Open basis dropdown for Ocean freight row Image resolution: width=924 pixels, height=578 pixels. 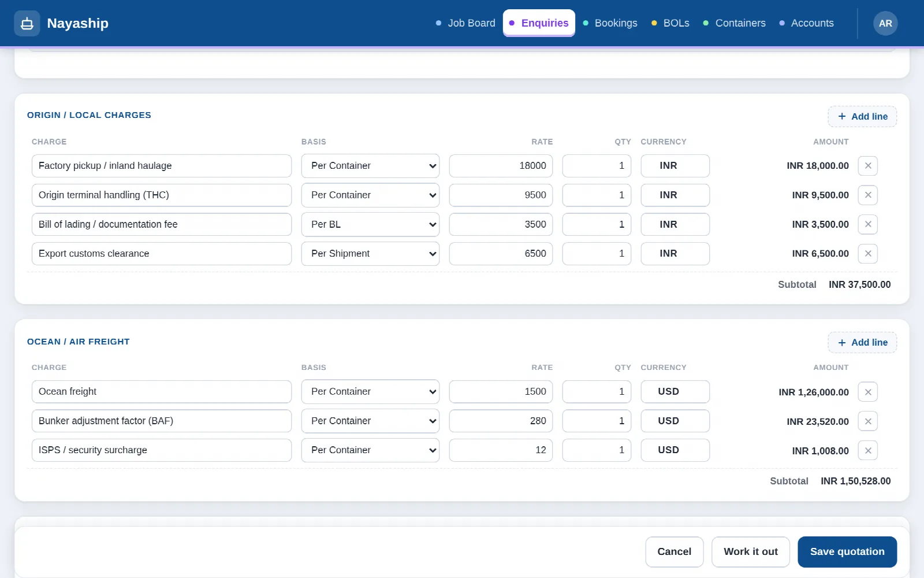(370, 392)
